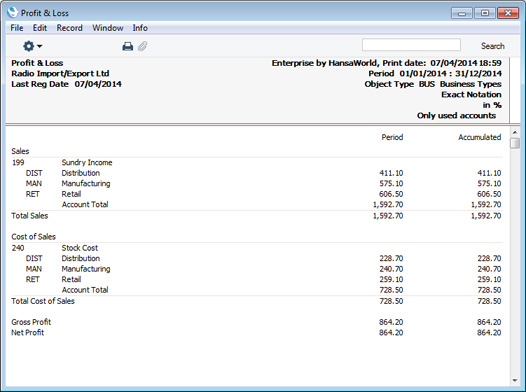
Task: Click Period value 259.10
Action: coord(391,279)
